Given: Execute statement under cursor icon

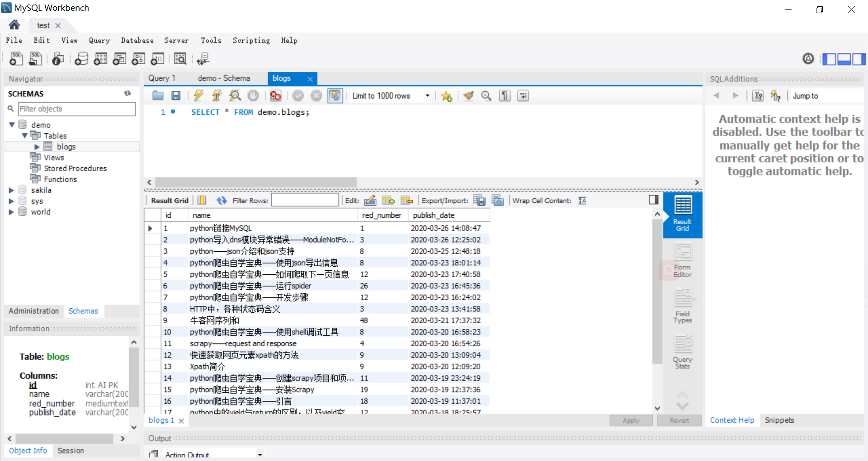Looking at the screenshot, I should [217, 95].
